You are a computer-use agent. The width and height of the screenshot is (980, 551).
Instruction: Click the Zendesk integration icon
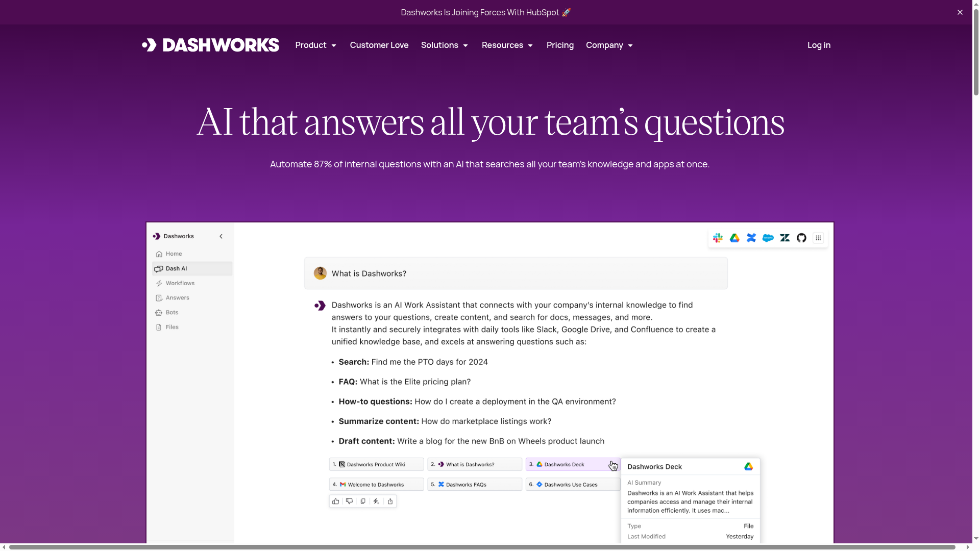[785, 238]
